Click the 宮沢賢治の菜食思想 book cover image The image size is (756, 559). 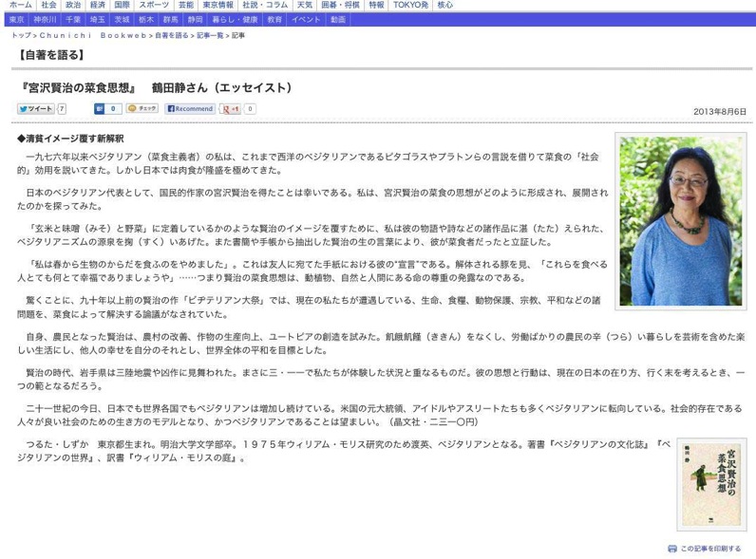coord(711,484)
